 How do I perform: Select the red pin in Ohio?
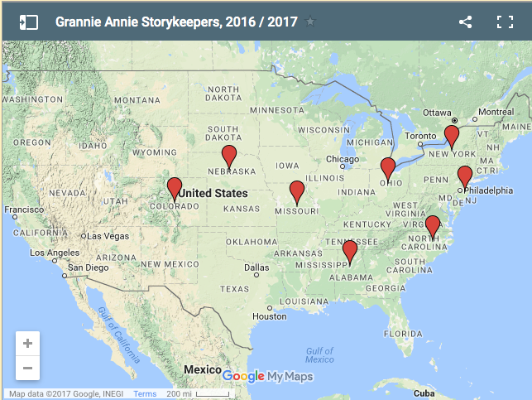[x=388, y=170]
